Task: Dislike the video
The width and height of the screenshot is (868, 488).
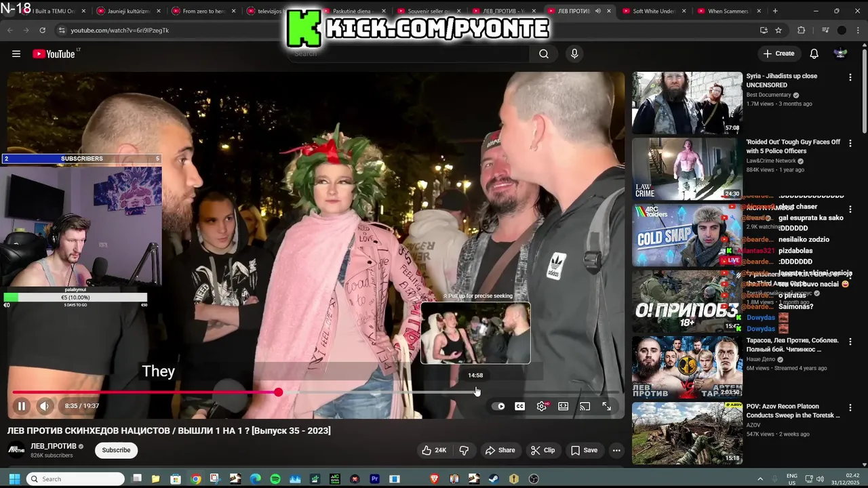Action: (465, 450)
